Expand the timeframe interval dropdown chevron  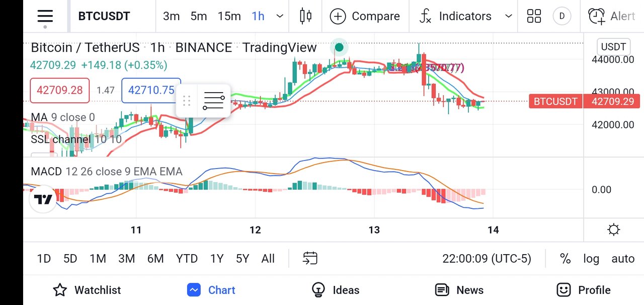coord(280,16)
